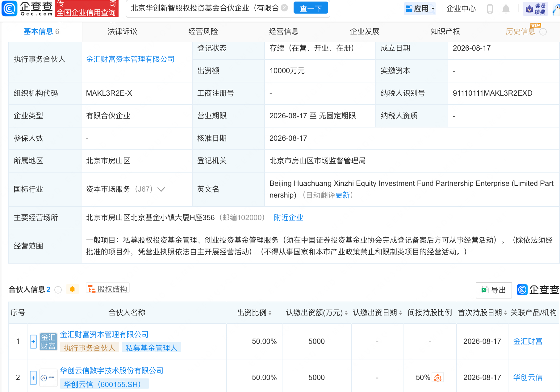Click the 华创云信 (600155.SH) stock tag
The height and width of the screenshot is (392, 560).
104,384
